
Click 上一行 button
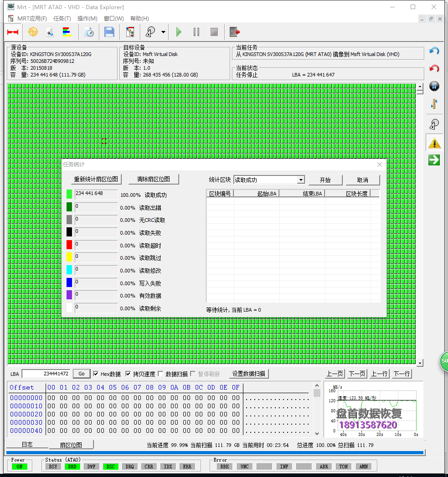379,374
